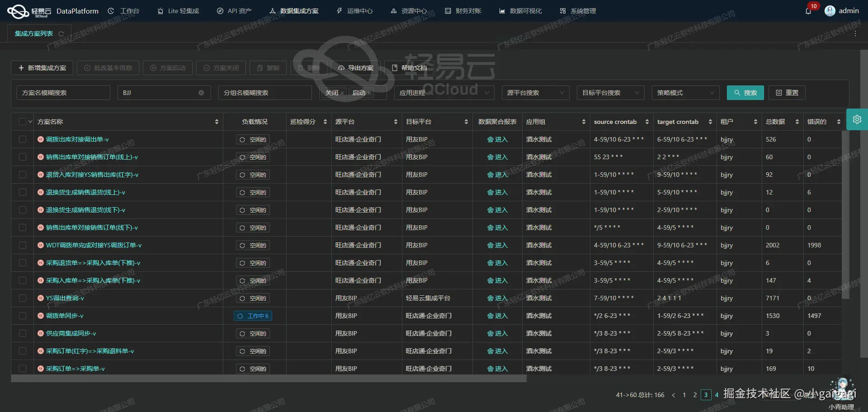The height and width of the screenshot is (412, 868).
Task: Open the 运维中心 menu
Action: 355,11
